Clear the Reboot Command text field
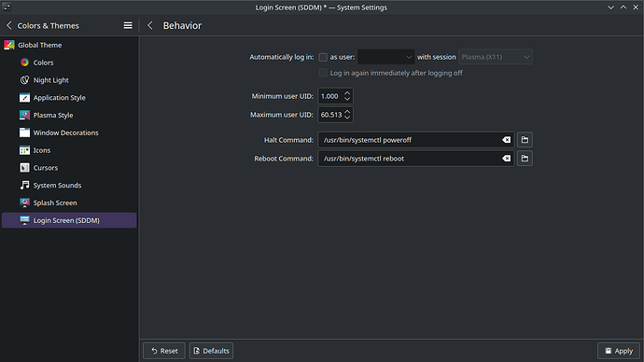The image size is (644, 362). pos(506,159)
